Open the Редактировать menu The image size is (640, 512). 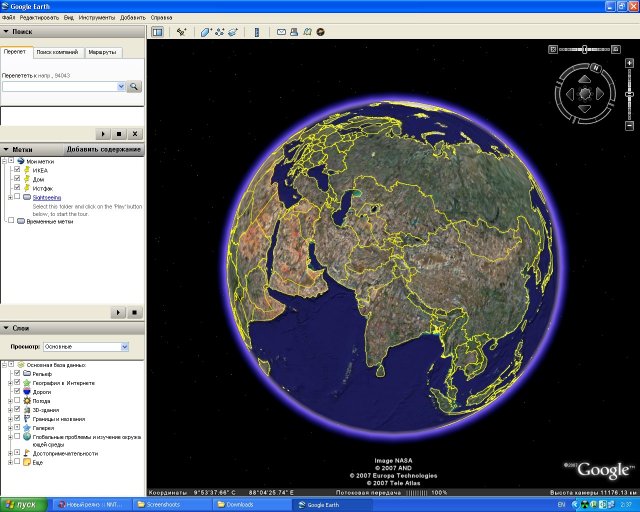[39, 18]
